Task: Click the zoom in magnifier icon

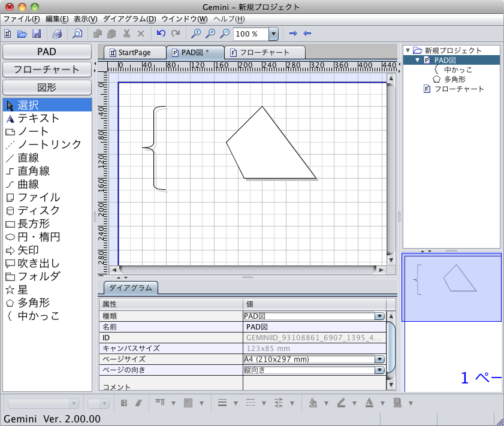Action: click(210, 34)
